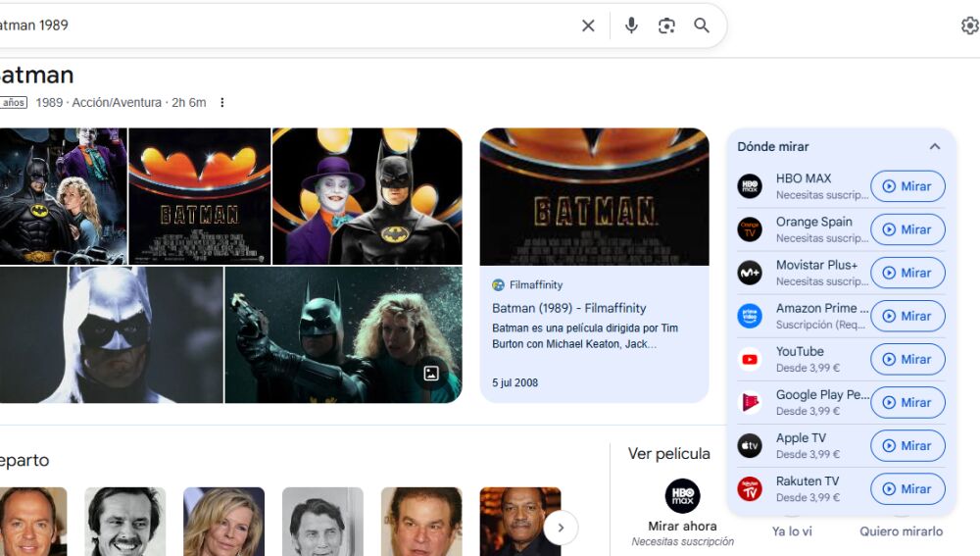Select the second cast member black-and-white photo
Screen dimensions: 980x556
click(125, 522)
